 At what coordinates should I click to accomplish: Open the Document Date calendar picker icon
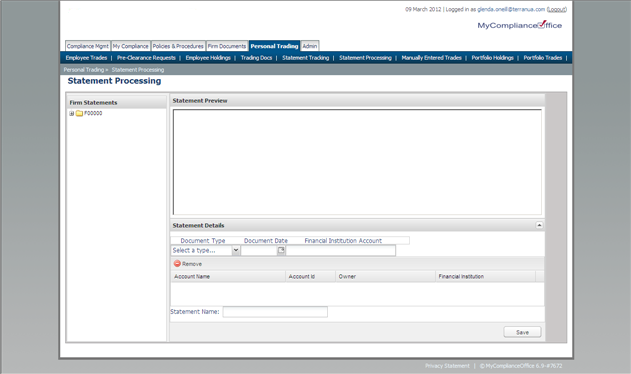coord(281,250)
